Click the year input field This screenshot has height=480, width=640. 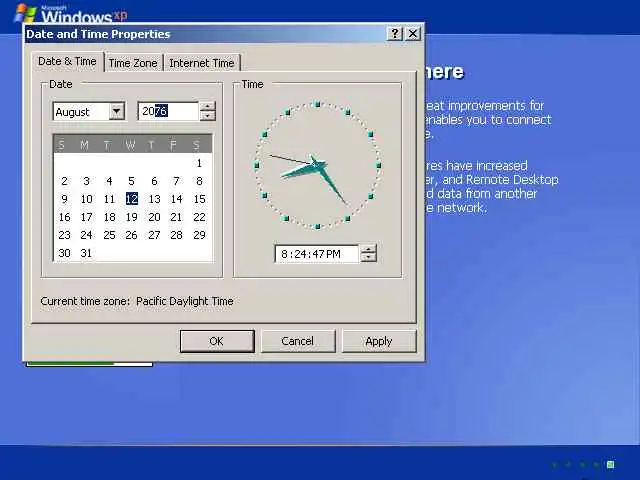(168, 111)
